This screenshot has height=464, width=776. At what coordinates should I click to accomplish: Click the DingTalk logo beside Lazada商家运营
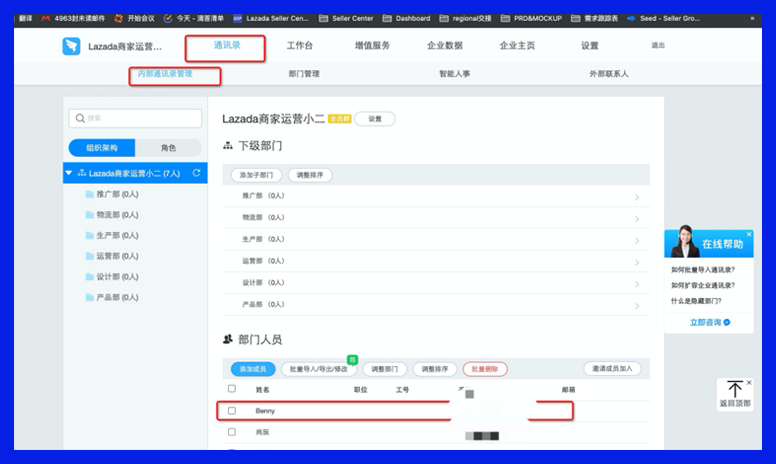click(71, 46)
